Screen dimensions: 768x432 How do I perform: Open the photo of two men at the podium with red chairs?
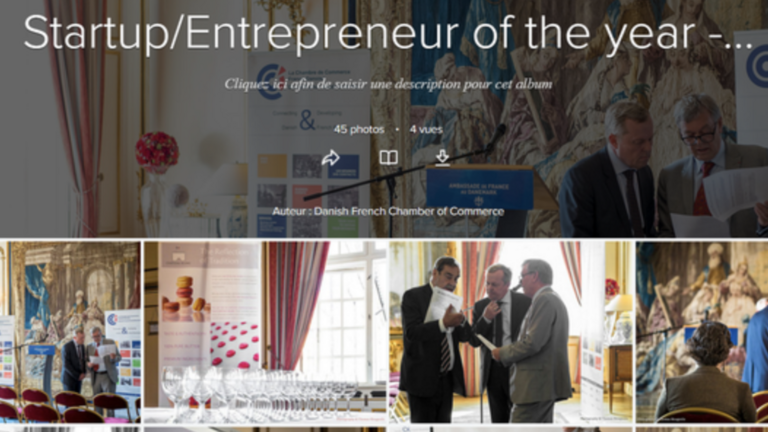click(x=70, y=332)
